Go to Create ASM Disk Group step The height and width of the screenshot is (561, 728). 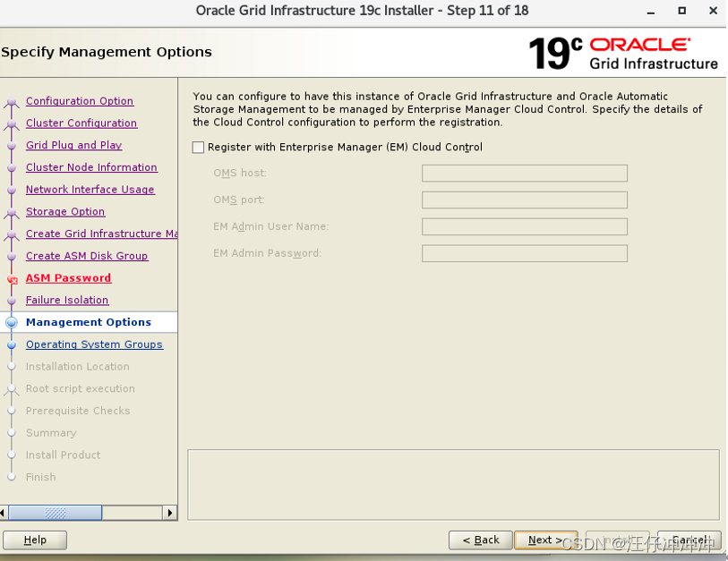point(87,256)
